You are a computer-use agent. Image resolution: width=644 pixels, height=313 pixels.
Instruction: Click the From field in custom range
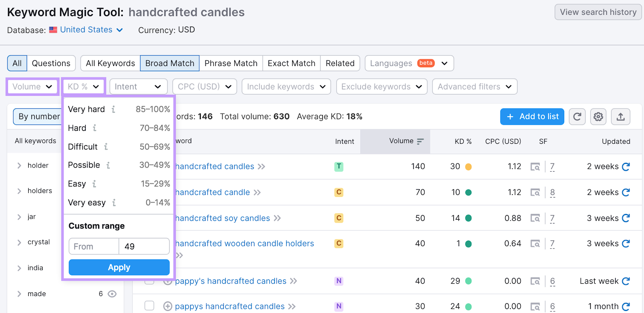tap(94, 247)
